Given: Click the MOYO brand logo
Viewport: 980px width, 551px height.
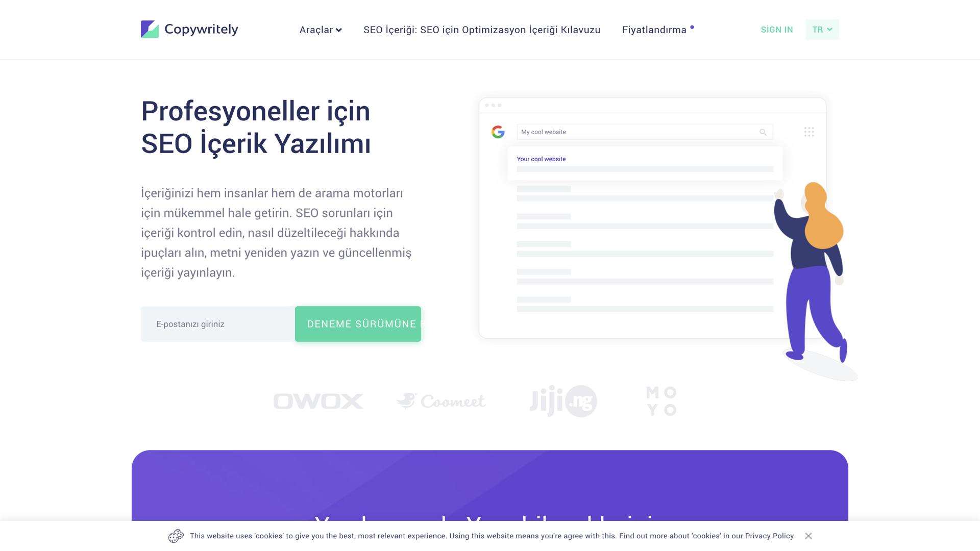Looking at the screenshot, I should [661, 402].
